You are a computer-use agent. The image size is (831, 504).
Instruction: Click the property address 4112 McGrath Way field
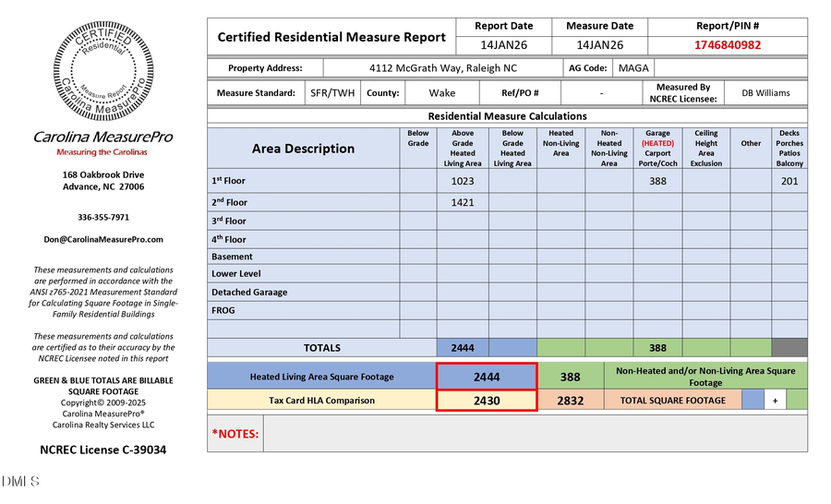442,68
